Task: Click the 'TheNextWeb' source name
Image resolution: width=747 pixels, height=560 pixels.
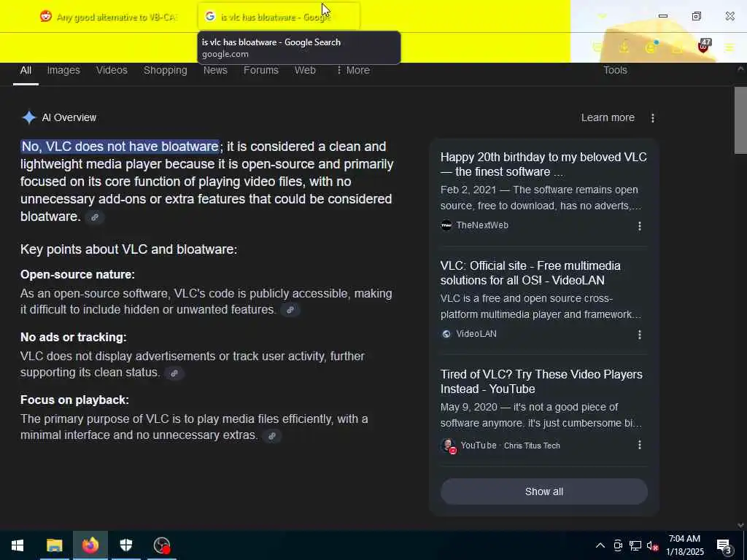Action: pos(482,225)
